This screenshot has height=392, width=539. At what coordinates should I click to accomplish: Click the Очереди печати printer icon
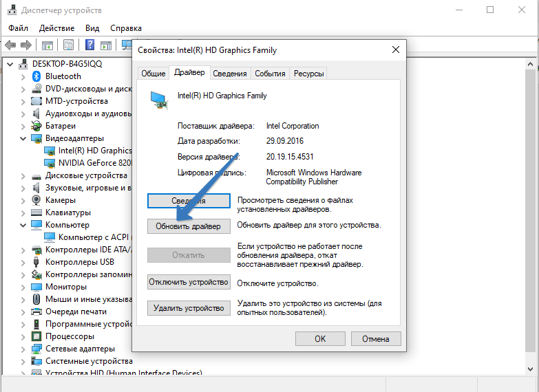[36, 312]
